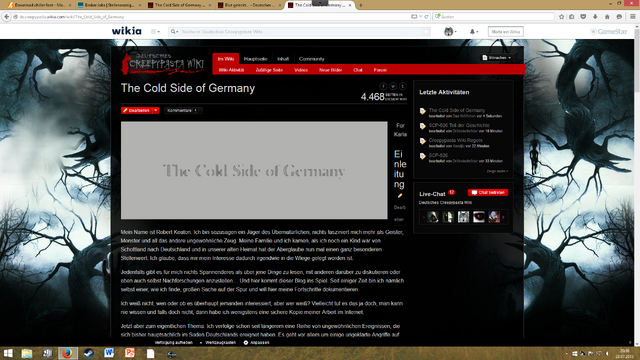Go to Firefox home page icon
This screenshot has height=360, width=640.
coord(607,17)
